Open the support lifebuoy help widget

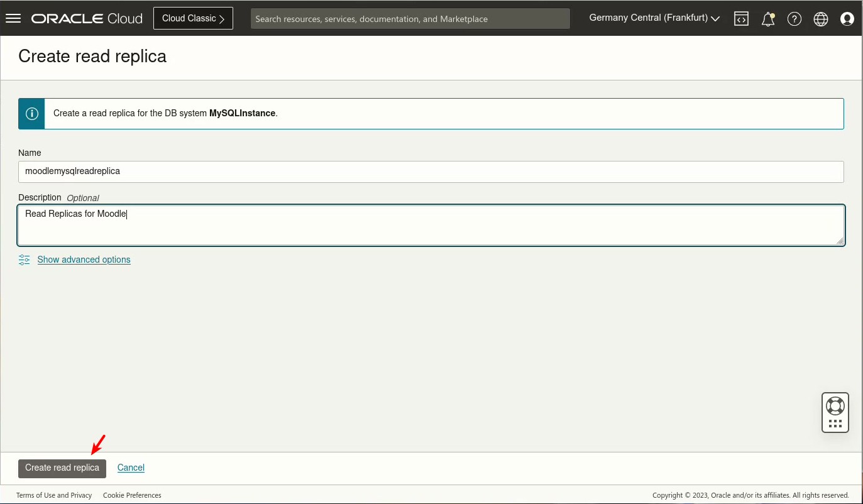pos(835,405)
